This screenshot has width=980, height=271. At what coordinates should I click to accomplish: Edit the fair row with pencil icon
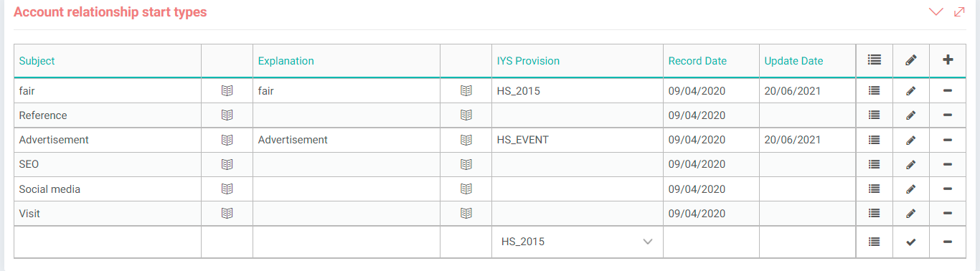click(x=910, y=91)
